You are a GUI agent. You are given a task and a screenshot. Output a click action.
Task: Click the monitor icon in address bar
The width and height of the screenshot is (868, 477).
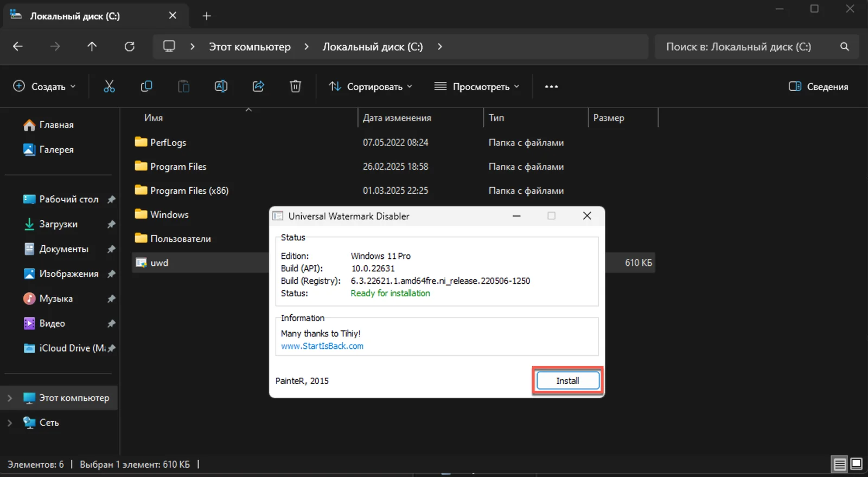tap(169, 47)
